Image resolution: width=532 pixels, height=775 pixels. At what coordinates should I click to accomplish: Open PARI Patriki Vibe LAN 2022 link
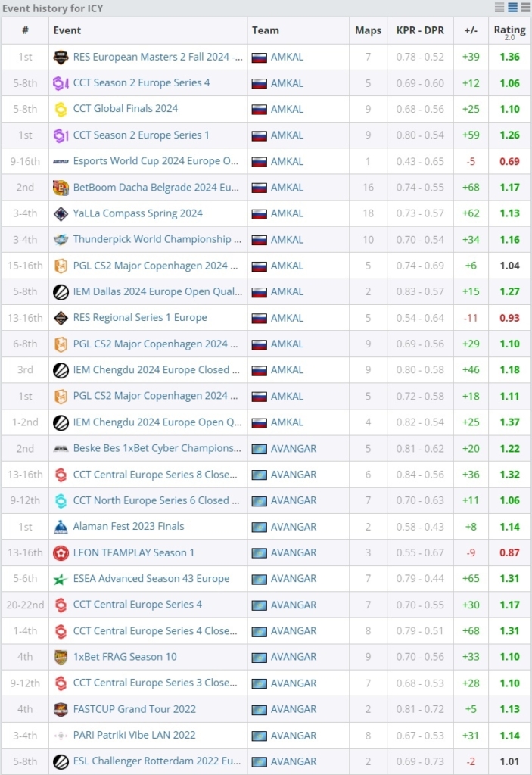[x=134, y=736]
